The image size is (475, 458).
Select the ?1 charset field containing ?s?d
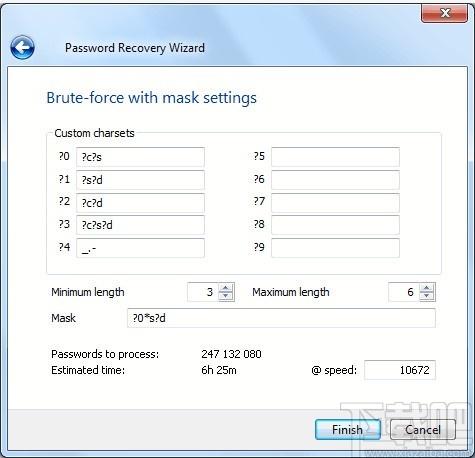140,180
